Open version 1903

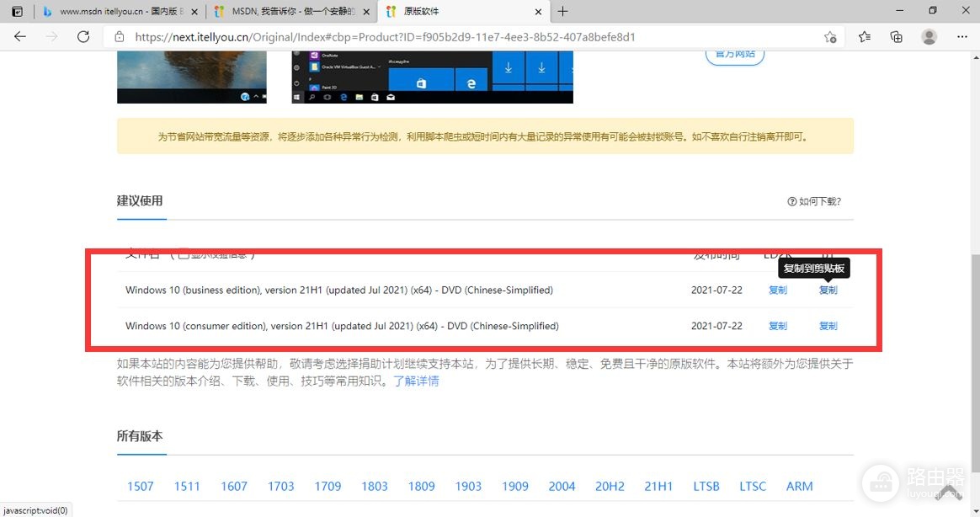(468, 487)
